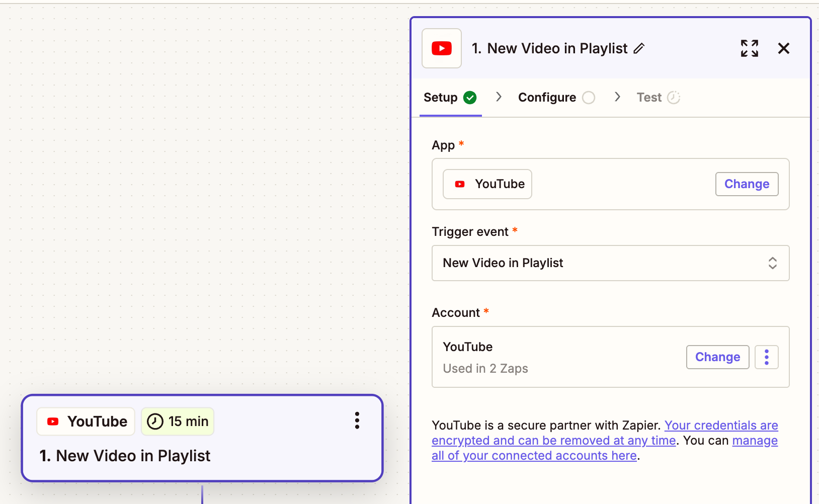Go to the Test tab
The height and width of the screenshot is (504, 819).
tap(658, 98)
